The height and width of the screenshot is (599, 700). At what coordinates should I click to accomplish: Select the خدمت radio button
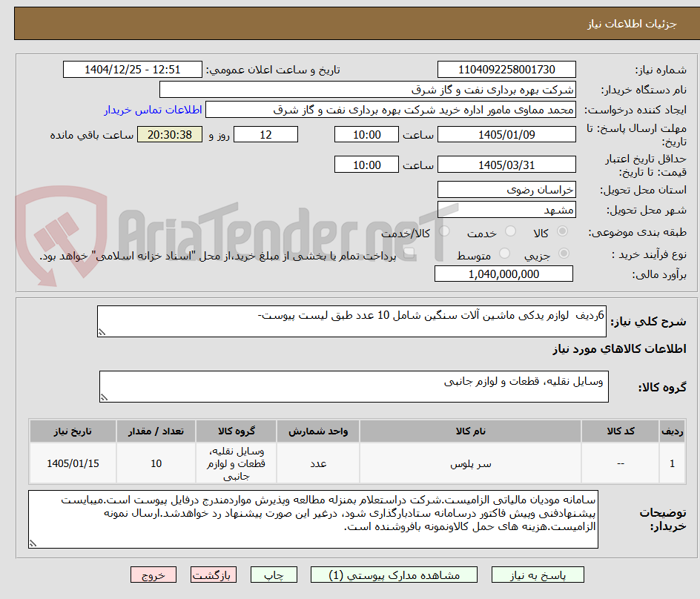point(510,231)
